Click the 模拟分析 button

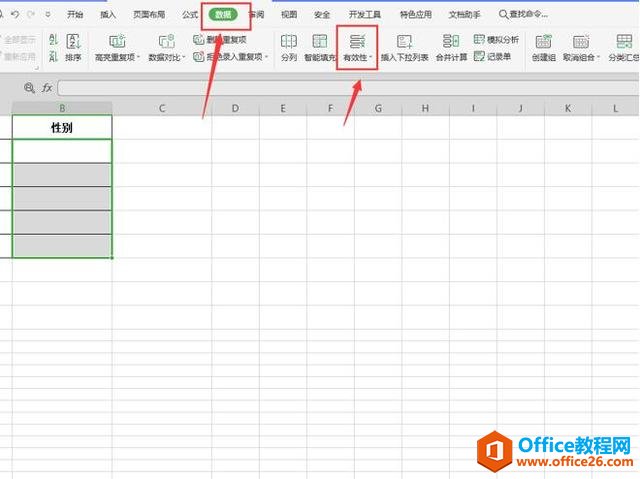[x=496, y=40]
